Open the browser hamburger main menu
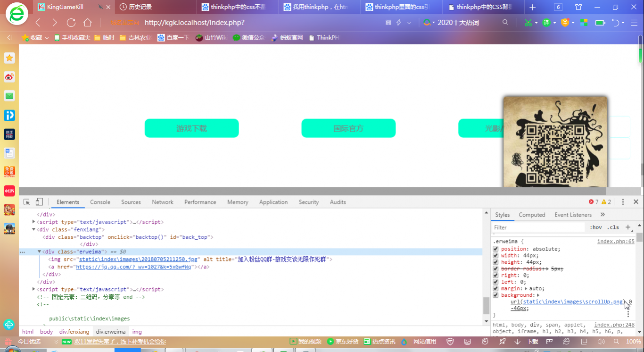Viewport: 644px width, 352px height. click(633, 23)
